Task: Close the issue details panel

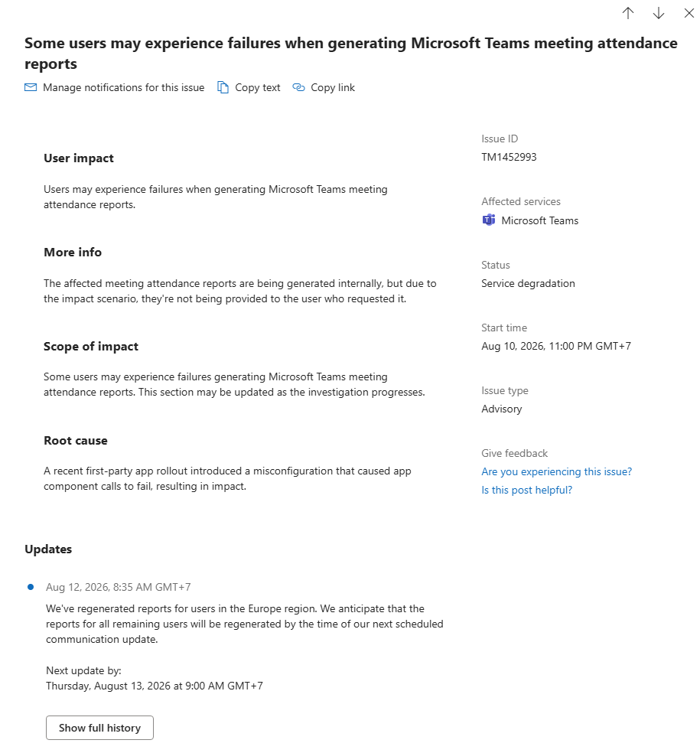Action: click(x=689, y=14)
